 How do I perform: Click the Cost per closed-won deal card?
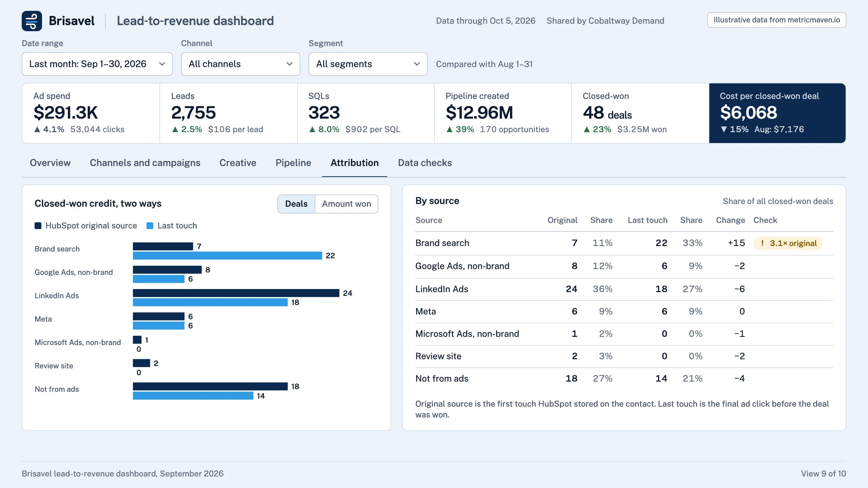pyautogui.click(x=777, y=113)
